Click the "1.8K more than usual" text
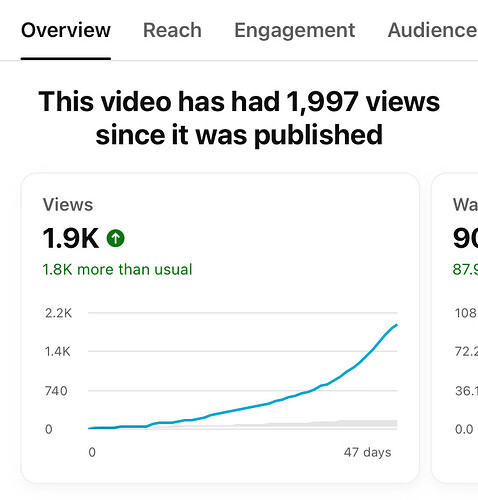Image resolution: width=478 pixels, height=500 pixels. point(117,269)
